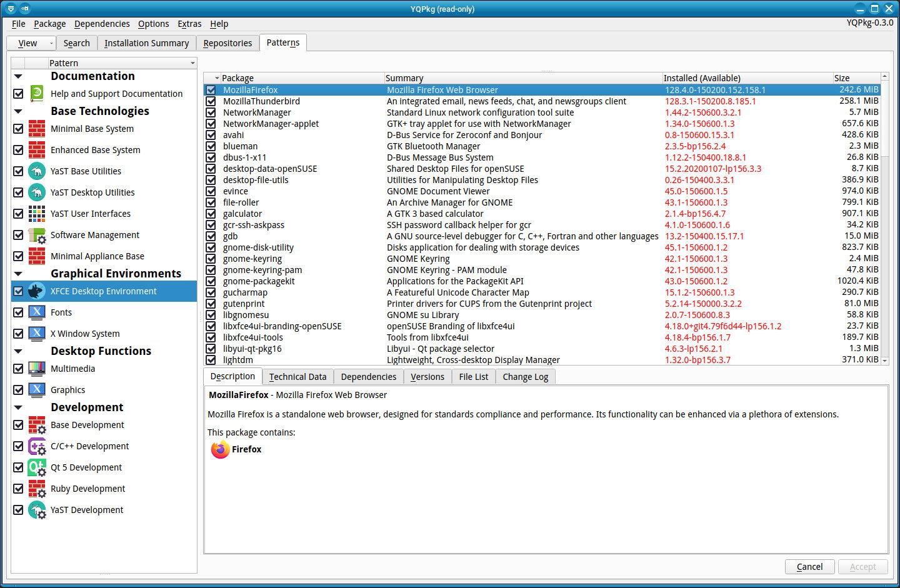Click the YaST Base Utilities icon

coord(37,171)
